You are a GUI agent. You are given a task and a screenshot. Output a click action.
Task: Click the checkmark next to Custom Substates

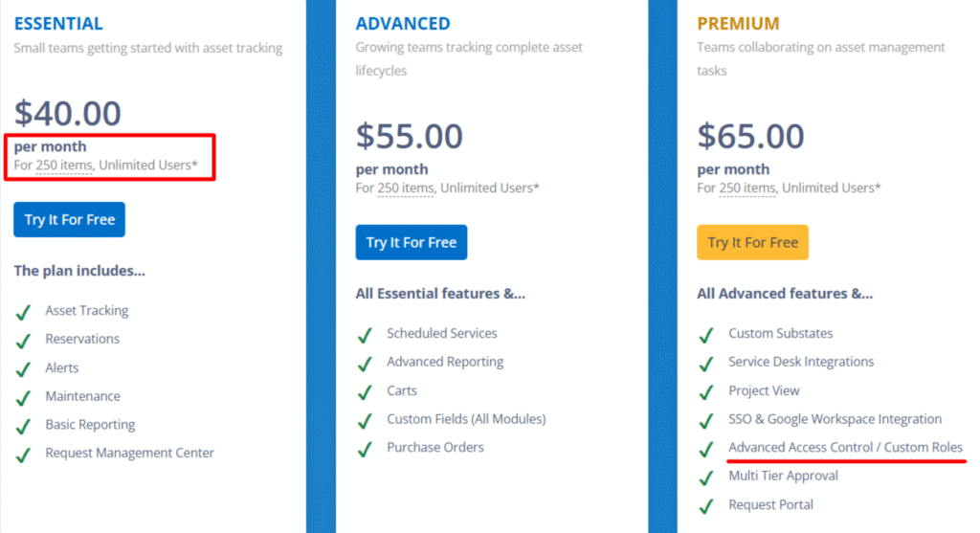click(706, 334)
